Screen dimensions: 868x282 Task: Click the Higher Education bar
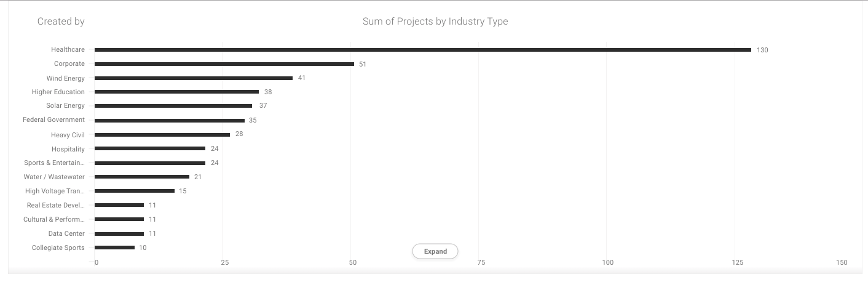click(176, 92)
